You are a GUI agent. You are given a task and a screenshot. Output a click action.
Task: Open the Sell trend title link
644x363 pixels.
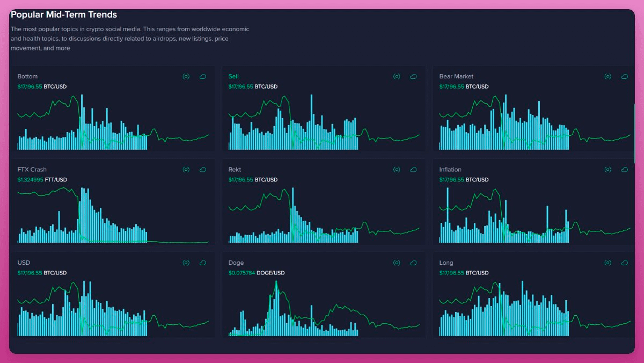tap(233, 76)
